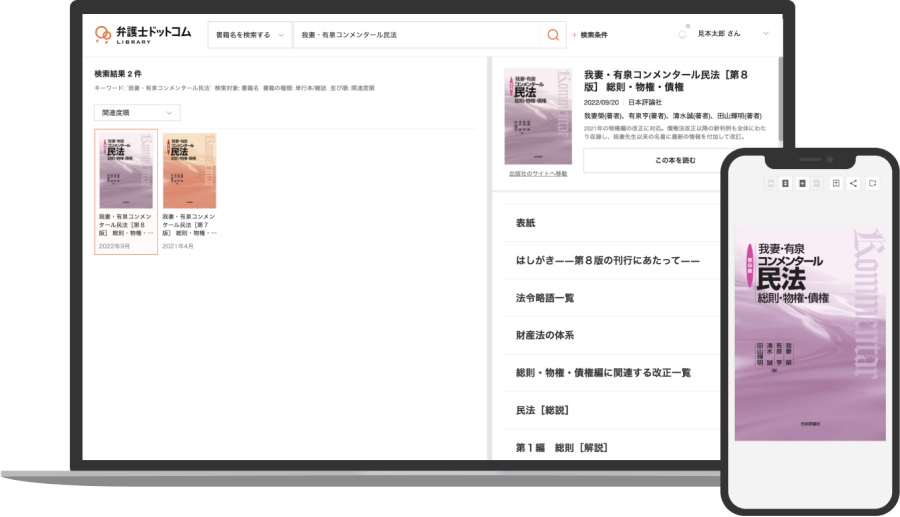Click the plus icon beside 検索条件
The image size is (900, 517).
point(574,35)
